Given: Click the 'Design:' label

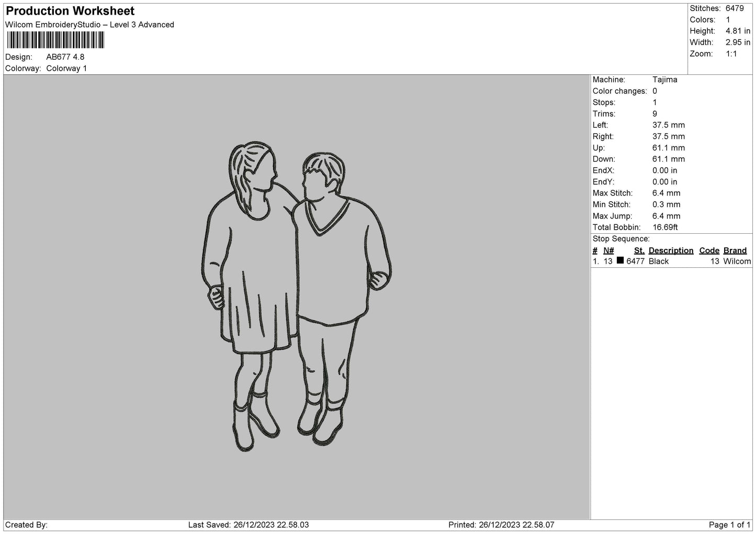Looking at the screenshot, I should 19,57.
